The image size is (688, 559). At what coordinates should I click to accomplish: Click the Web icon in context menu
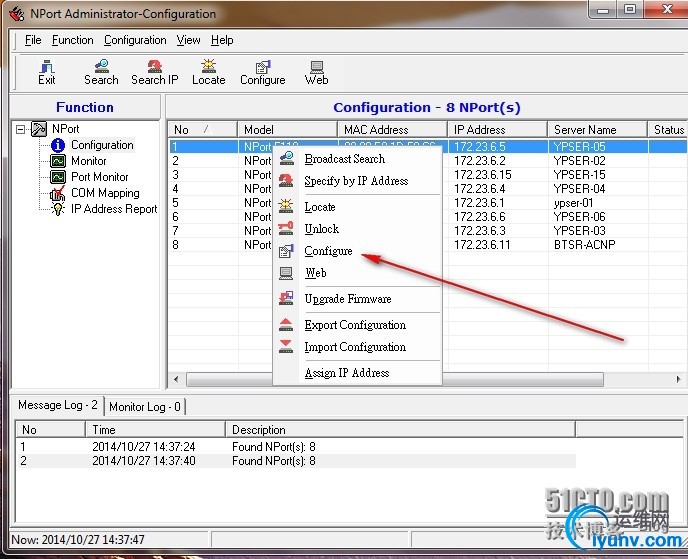(286, 273)
